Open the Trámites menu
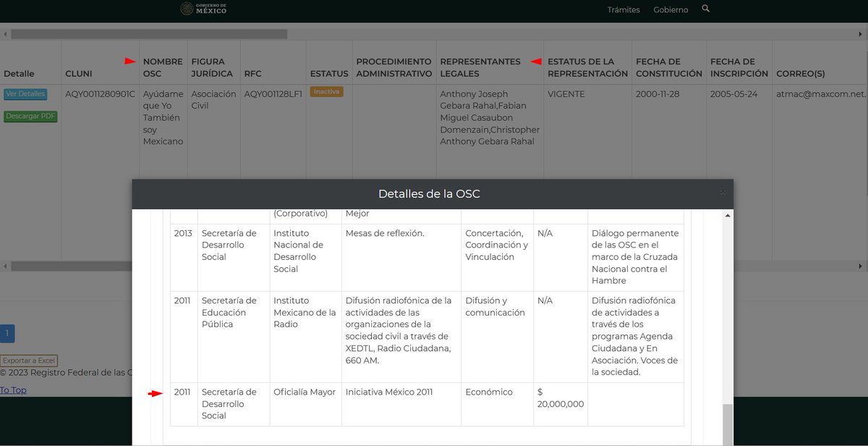This screenshot has width=868, height=446. (x=624, y=9)
